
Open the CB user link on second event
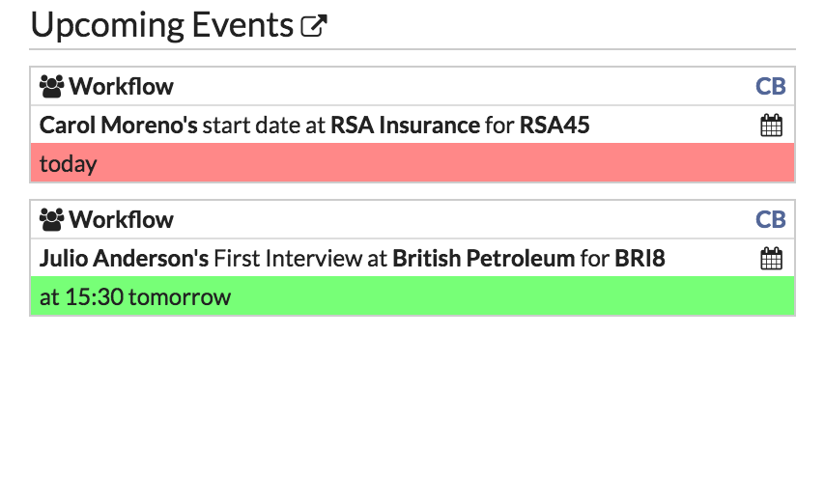[x=770, y=219]
